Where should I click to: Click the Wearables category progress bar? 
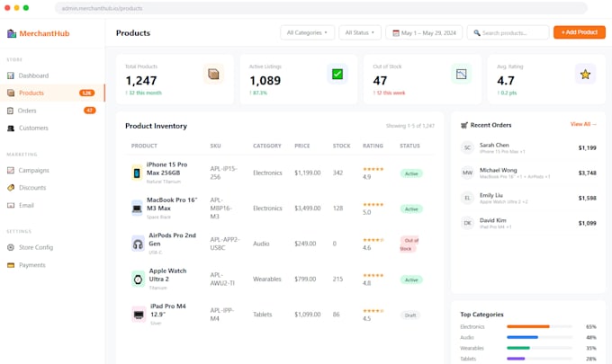click(x=539, y=348)
